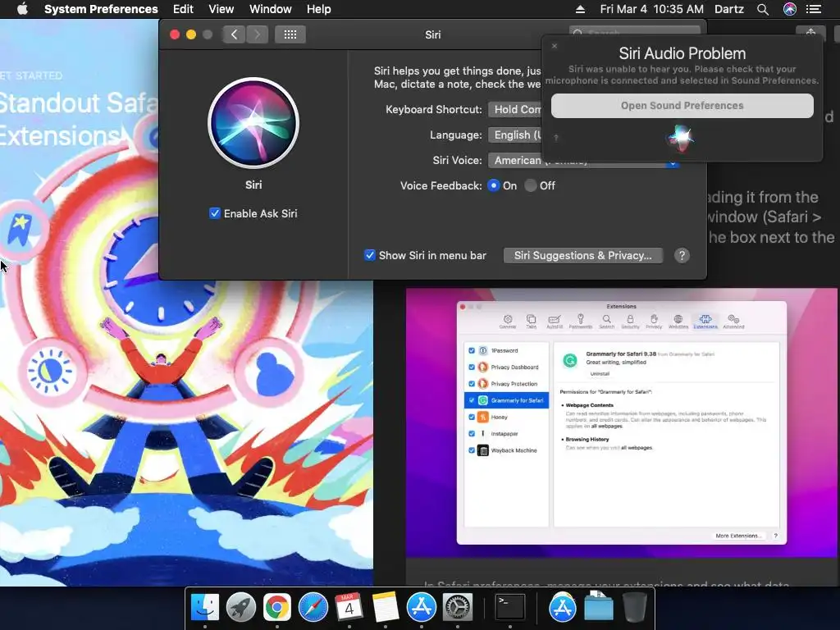Screen dimensions: 840x630
Task: Open help for Siri preferences
Action: click(682, 256)
